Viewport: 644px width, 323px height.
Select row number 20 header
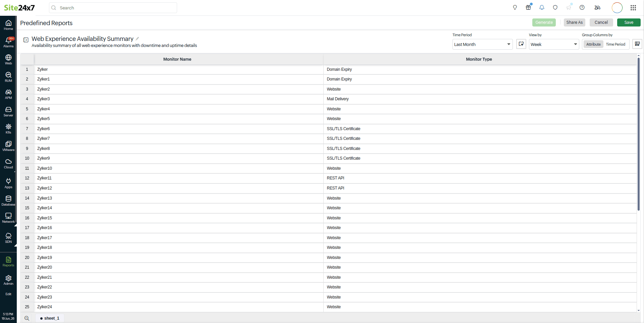[x=27, y=258]
